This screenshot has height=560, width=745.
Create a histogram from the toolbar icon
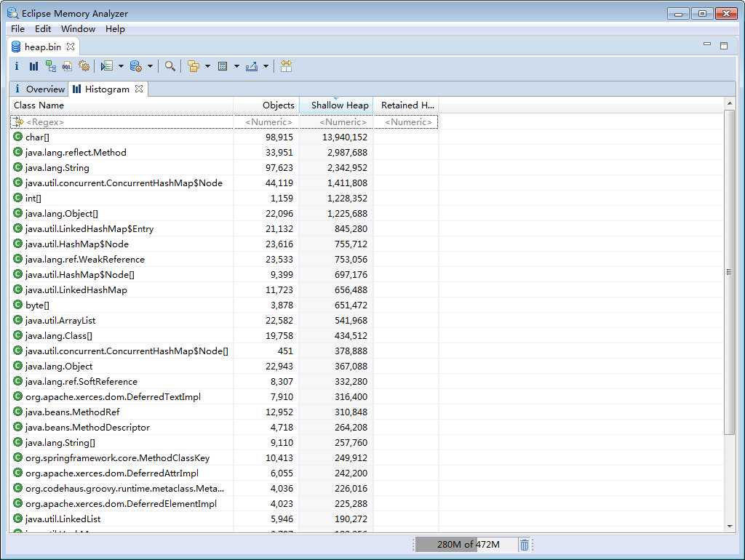(33, 66)
